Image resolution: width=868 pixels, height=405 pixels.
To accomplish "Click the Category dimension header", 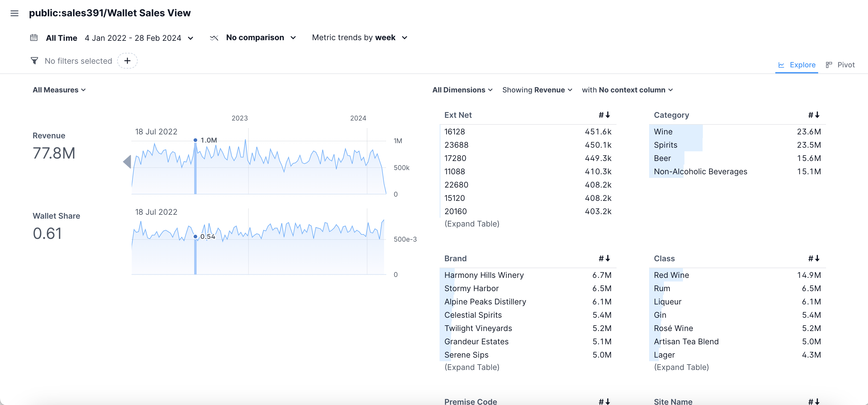I will point(671,115).
